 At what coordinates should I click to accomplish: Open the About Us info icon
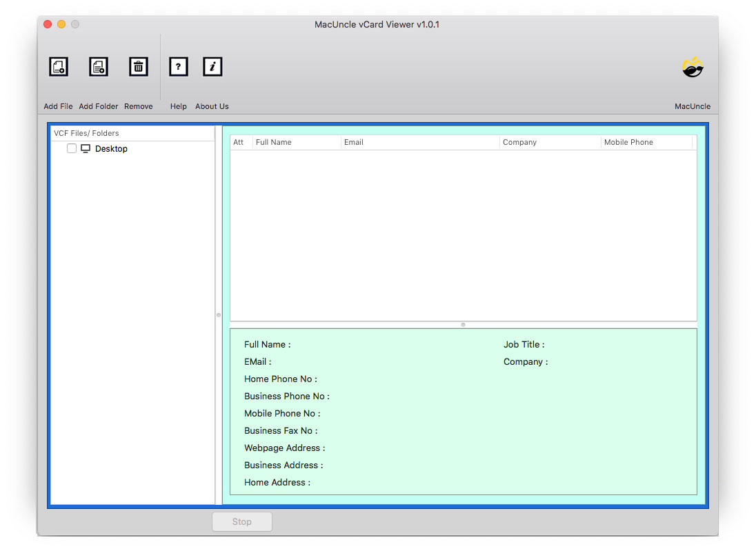212,67
